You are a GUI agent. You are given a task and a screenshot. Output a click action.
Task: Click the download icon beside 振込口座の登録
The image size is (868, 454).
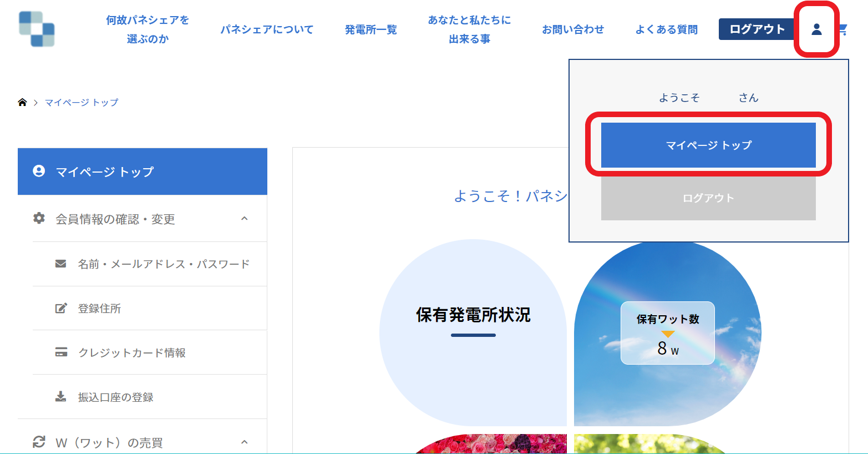coord(61,397)
